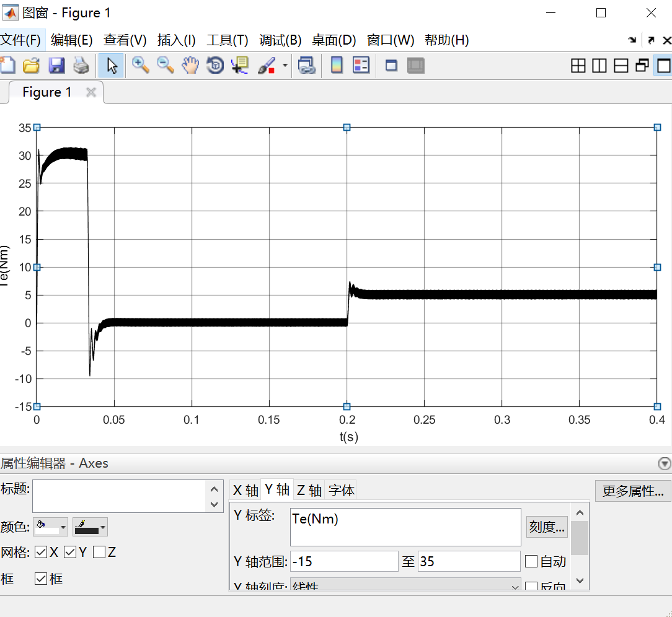This screenshot has width=672, height=617.
Task: Open a file with the folder icon
Action: (x=31, y=66)
